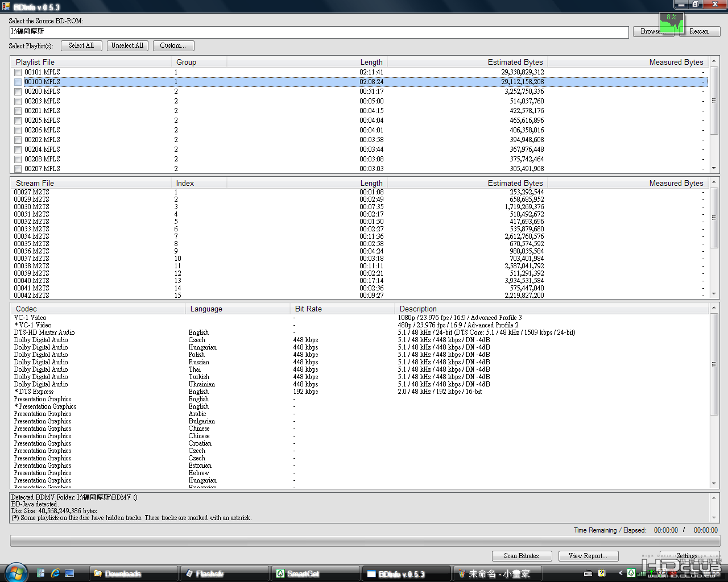Click the Scan Bitrates button
Image resolution: width=728 pixels, height=582 pixels.
[521, 556]
